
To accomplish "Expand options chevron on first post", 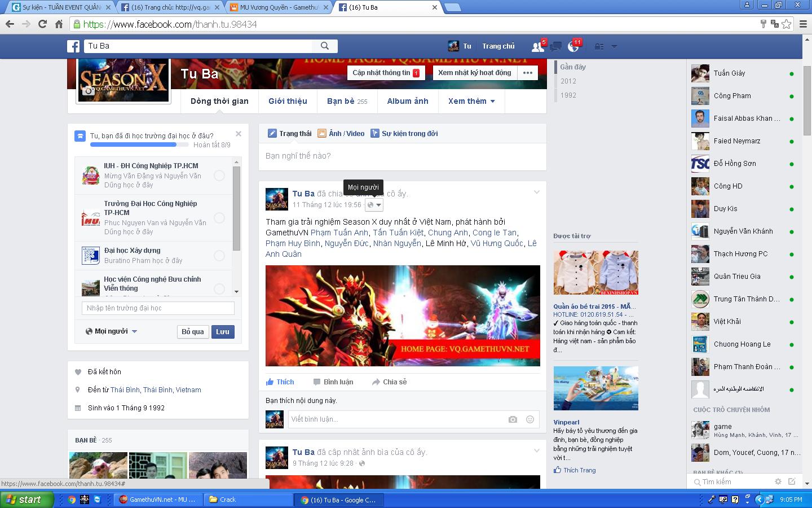I will click(x=537, y=192).
